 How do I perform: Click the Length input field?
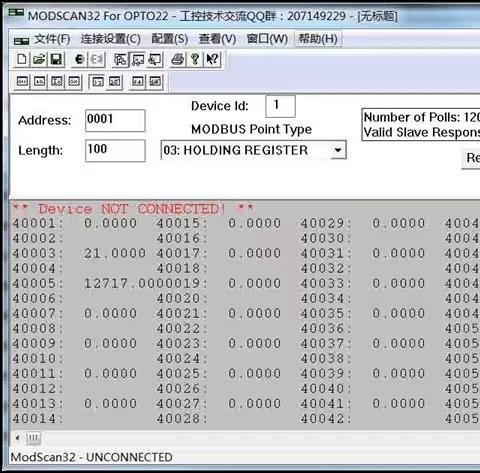[115, 151]
